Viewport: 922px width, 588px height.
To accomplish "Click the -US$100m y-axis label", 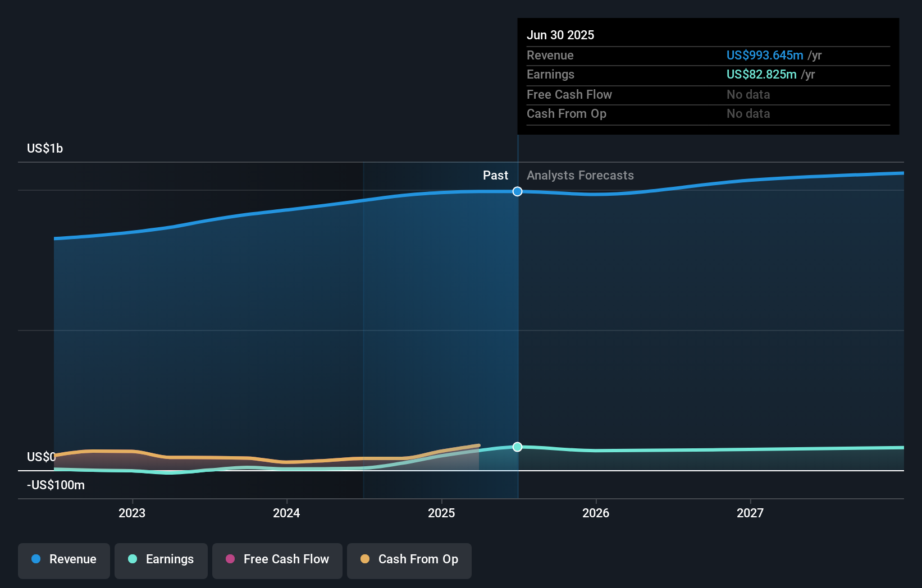I will (x=56, y=485).
